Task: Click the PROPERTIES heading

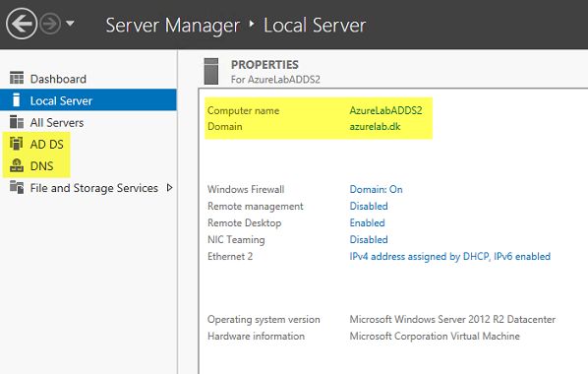Action: [x=265, y=65]
